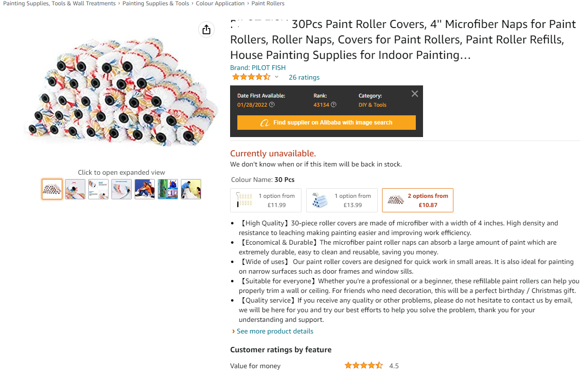Expand See more product details
This screenshot has height=374, width=588.
click(274, 331)
